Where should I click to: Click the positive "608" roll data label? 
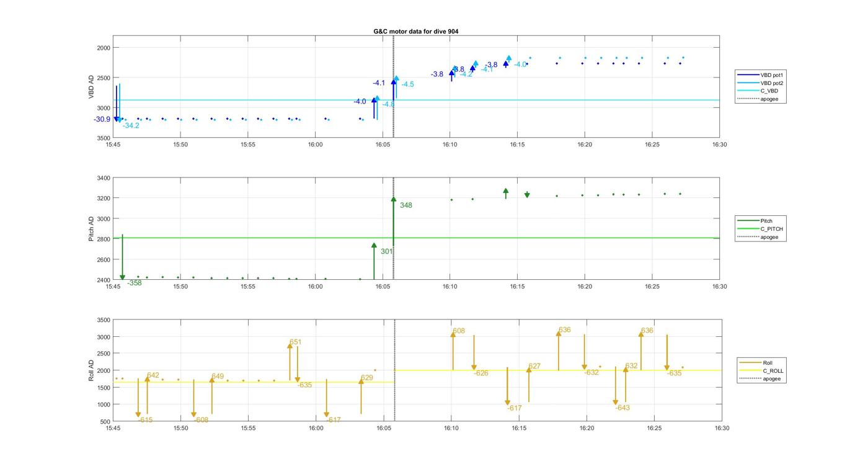(x=459, y=332)
